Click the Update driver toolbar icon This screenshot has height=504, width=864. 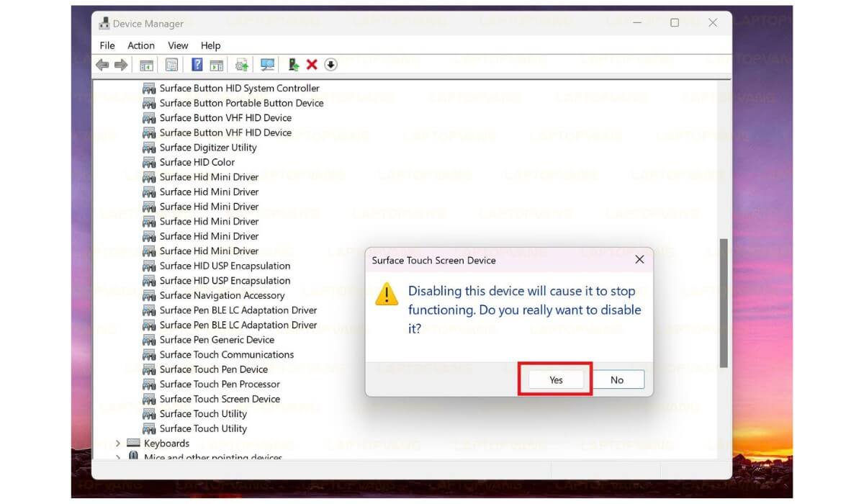click(294, 65)
